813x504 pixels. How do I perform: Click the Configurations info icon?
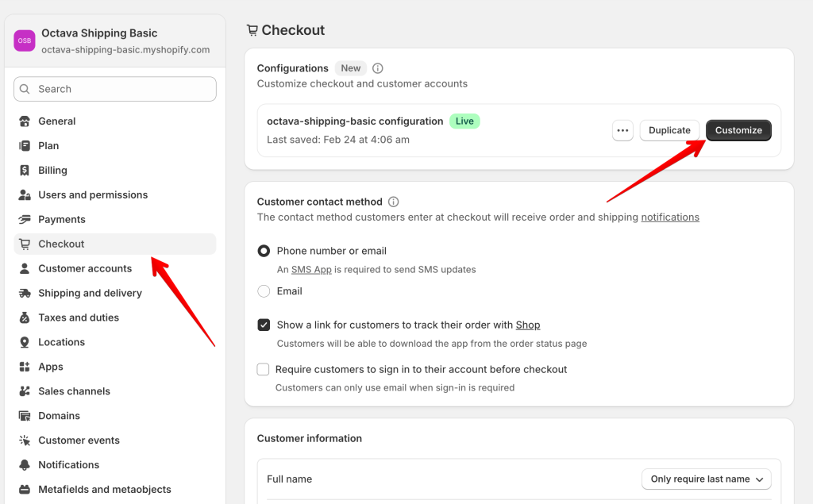tap(378, 68)
